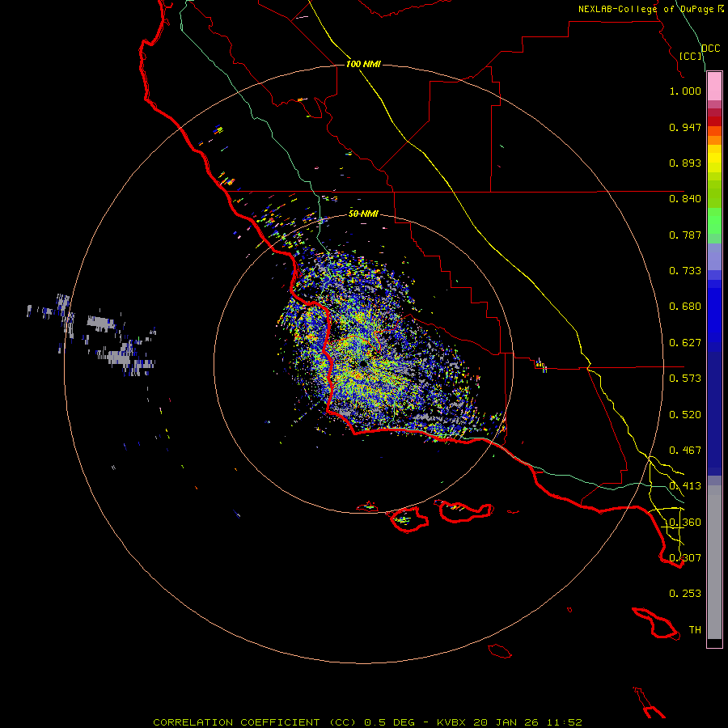Click the 0.307 legend value
This screenshot has height=728, width=728.
(x=685, y=558)
